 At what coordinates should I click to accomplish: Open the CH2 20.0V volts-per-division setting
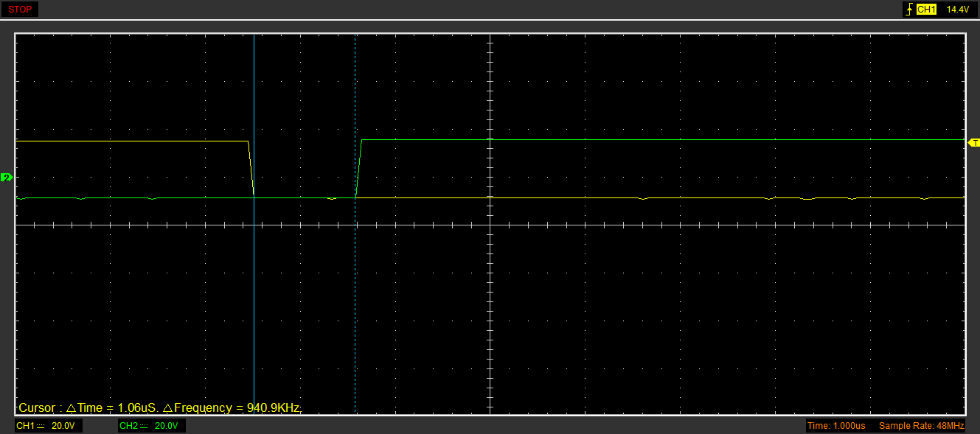166,426
